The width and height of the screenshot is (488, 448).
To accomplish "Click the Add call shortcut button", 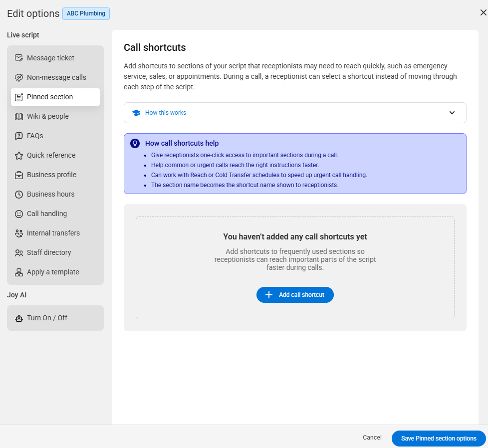I will click(295, 295).
